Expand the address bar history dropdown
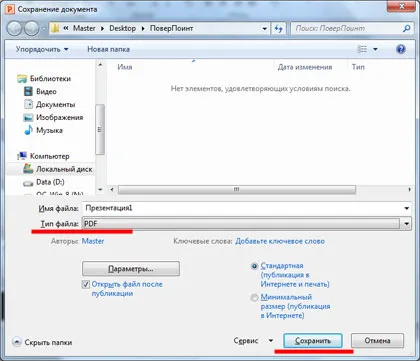This screenshot has width=420, height=361. (x=265, y=29)
